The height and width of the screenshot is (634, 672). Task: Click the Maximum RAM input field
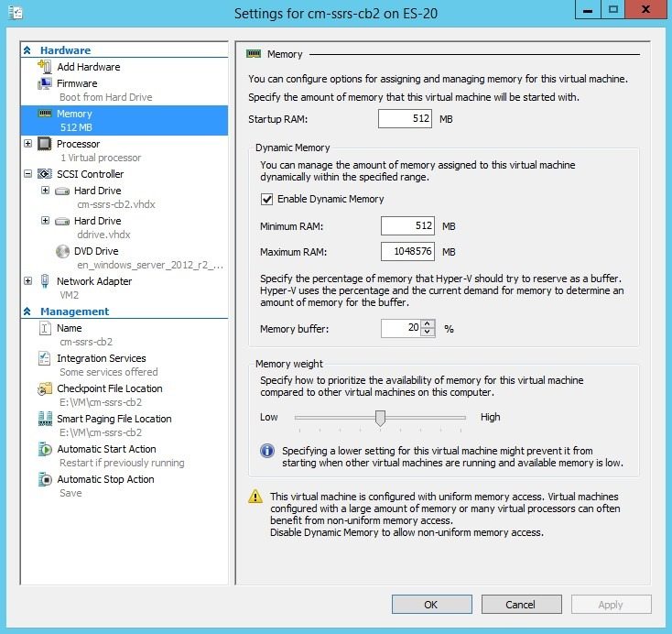407,251
